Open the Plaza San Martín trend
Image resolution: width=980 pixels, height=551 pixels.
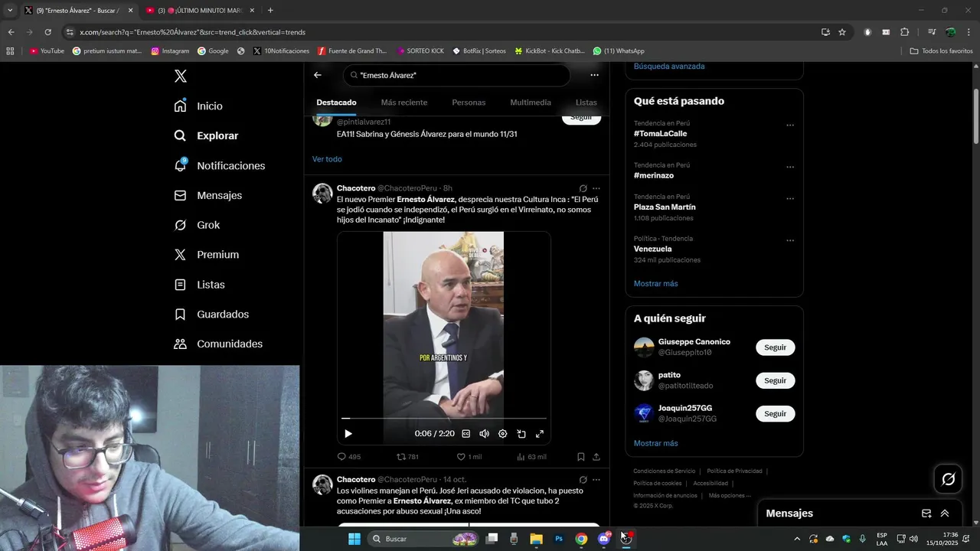(665, 207)
